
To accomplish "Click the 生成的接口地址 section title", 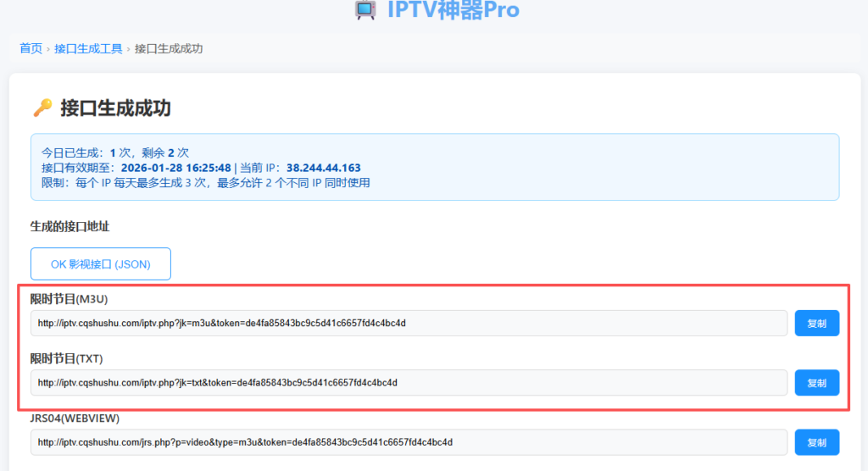I will point(70,226).
